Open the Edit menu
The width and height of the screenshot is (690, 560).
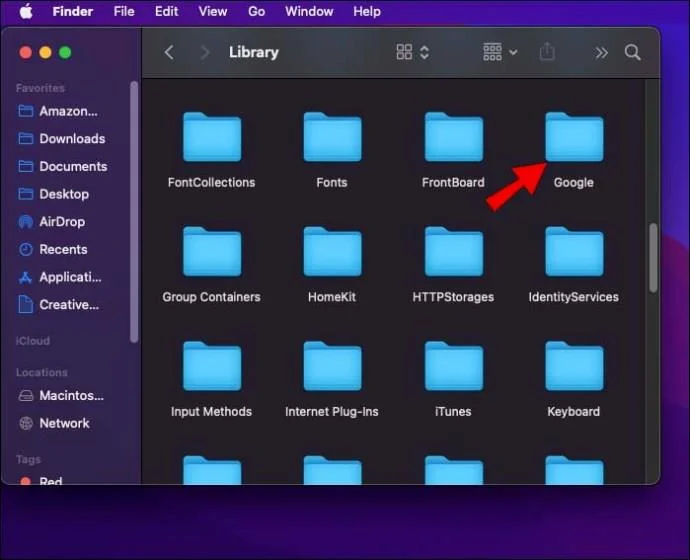pyautogui.click(x=166, y=11)
